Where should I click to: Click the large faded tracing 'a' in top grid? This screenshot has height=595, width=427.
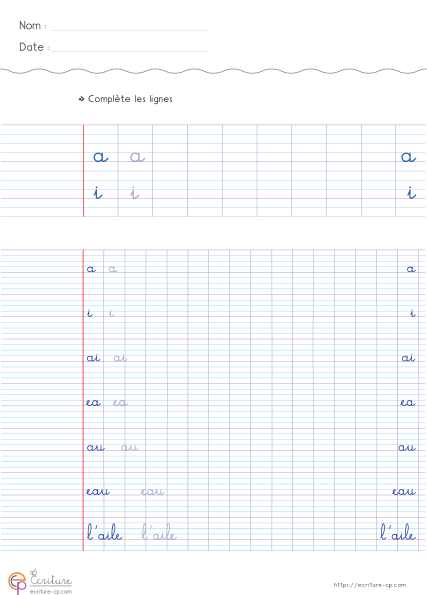click(137, 156)
